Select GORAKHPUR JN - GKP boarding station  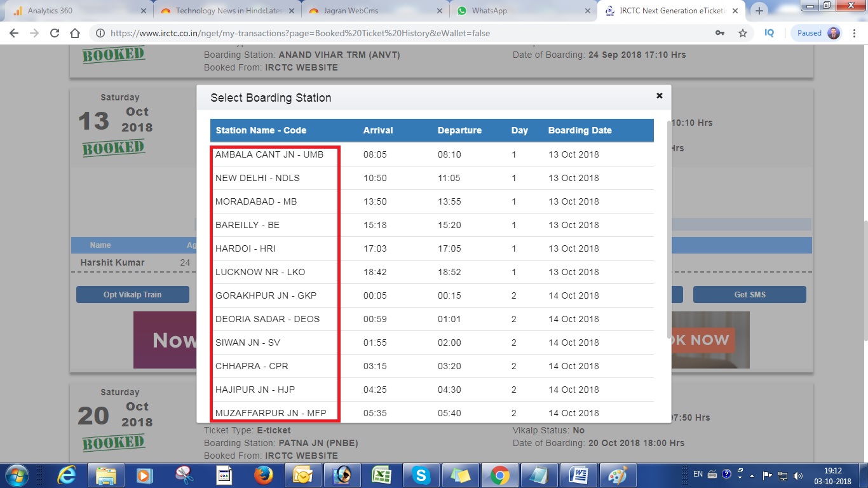coord(266,295)
